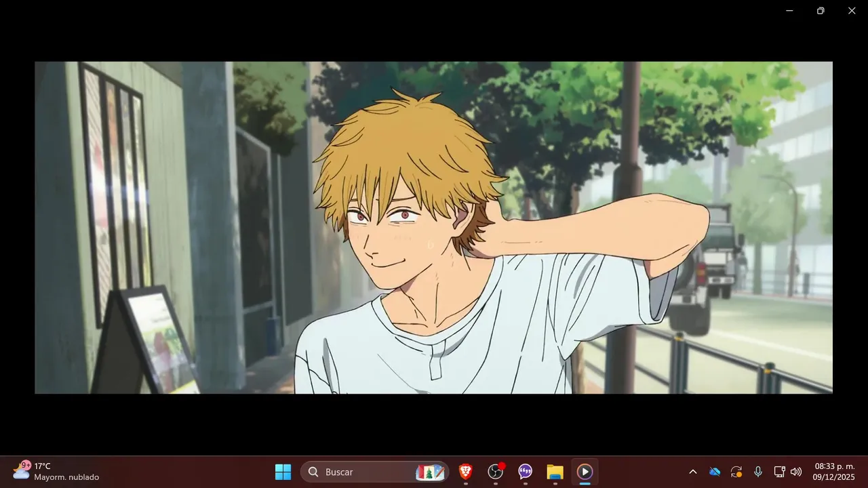Open network settings tray icon
The image size is (868, 488).
click(779, 472)
